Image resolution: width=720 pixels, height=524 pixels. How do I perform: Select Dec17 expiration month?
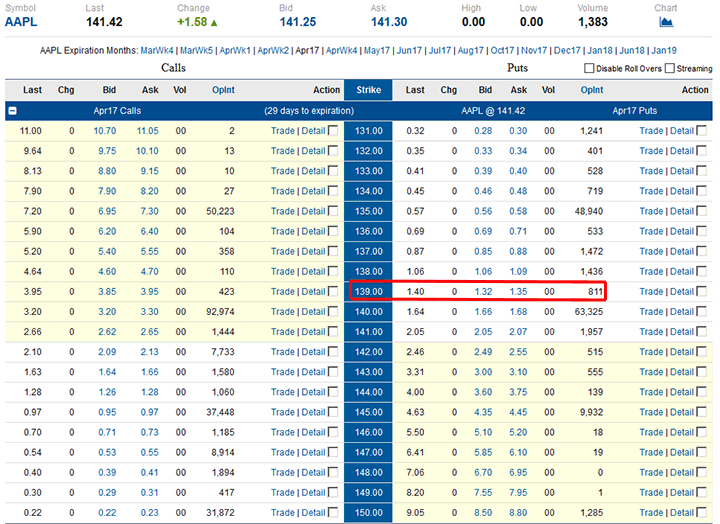[567, 51]
